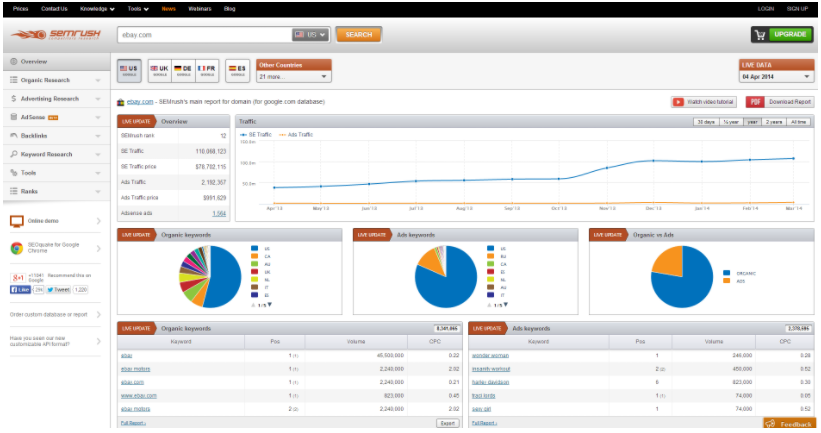Select the US Google database flag
The image size is (821, 433).
[129, 71]
